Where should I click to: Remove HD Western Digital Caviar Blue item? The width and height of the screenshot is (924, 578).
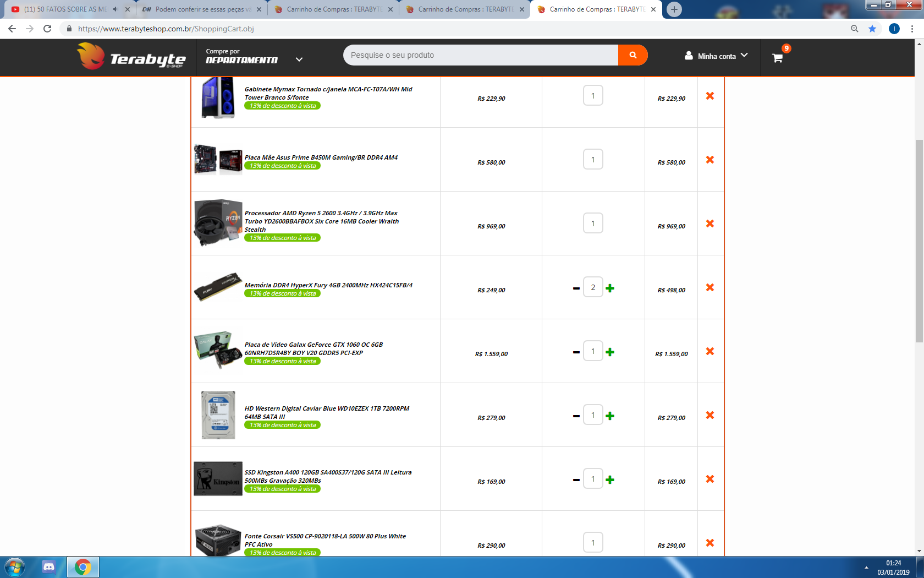pos(710,415)
